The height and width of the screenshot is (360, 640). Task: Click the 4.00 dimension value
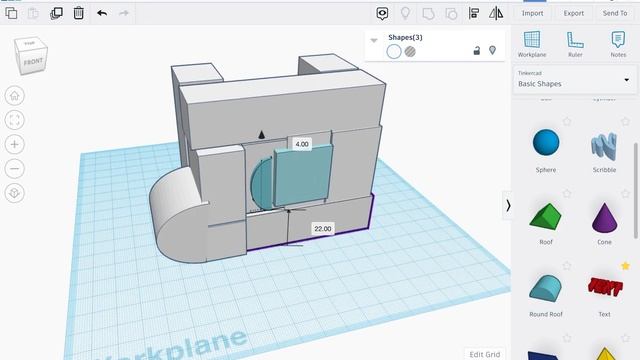click(x=302, y=144)
